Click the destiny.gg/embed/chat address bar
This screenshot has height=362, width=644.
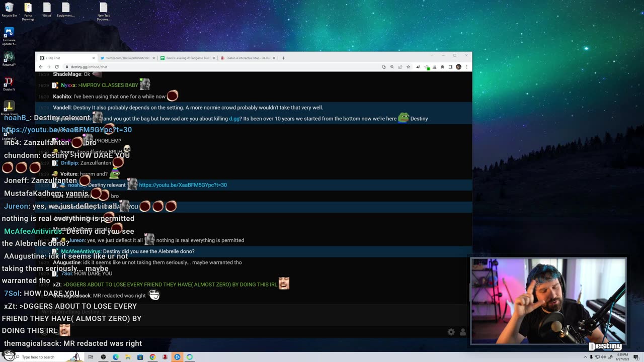[x=221, y=67]
